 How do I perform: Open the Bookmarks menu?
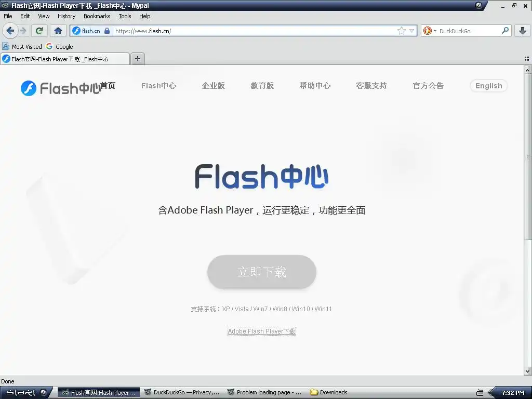point(97,16)
